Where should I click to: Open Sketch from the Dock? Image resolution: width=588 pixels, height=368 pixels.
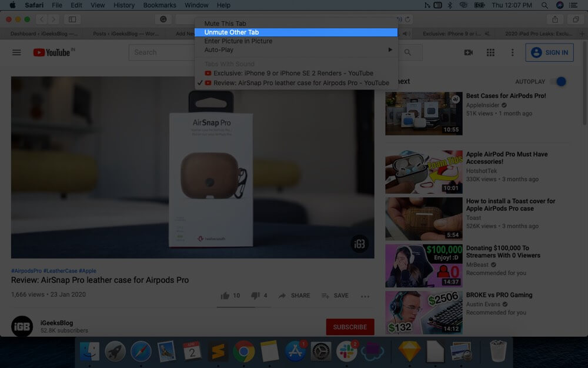[409, 352]
